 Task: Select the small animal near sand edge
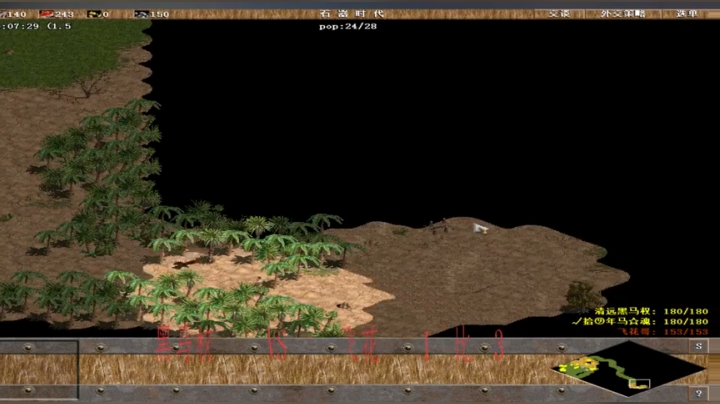(x=343, y=305)
